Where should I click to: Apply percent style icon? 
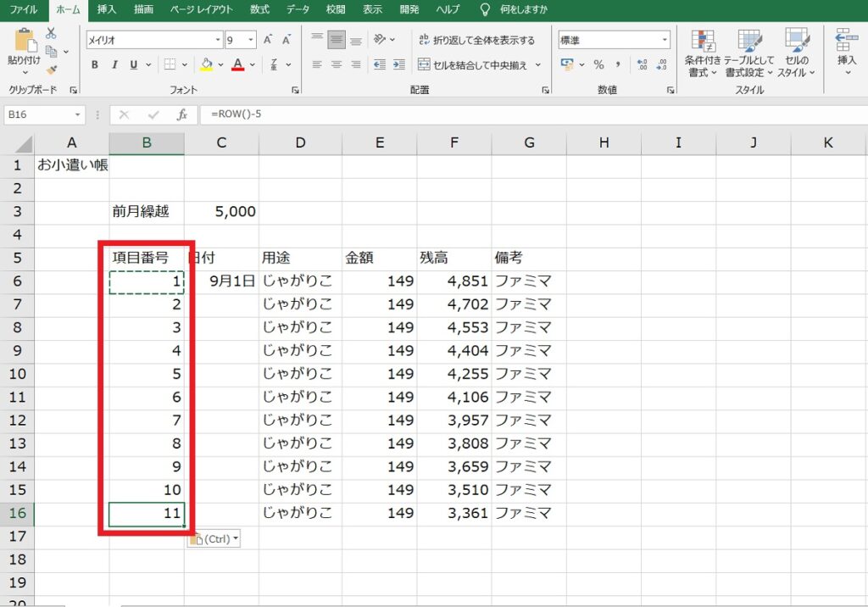598,64
